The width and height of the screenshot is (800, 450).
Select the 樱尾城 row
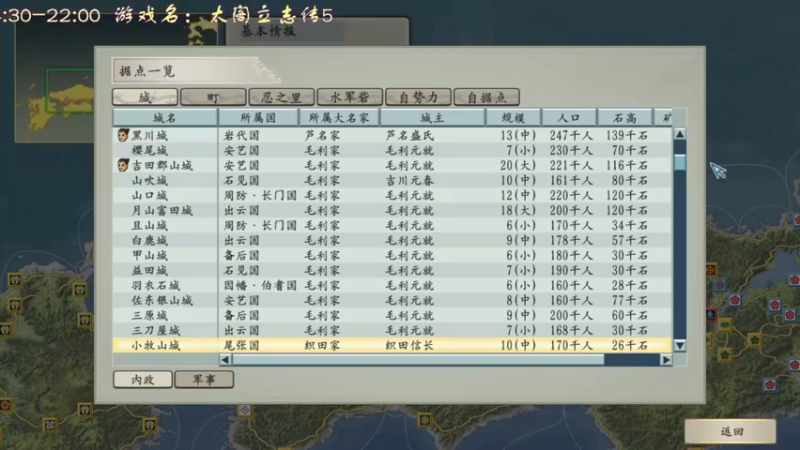point(392,150)
